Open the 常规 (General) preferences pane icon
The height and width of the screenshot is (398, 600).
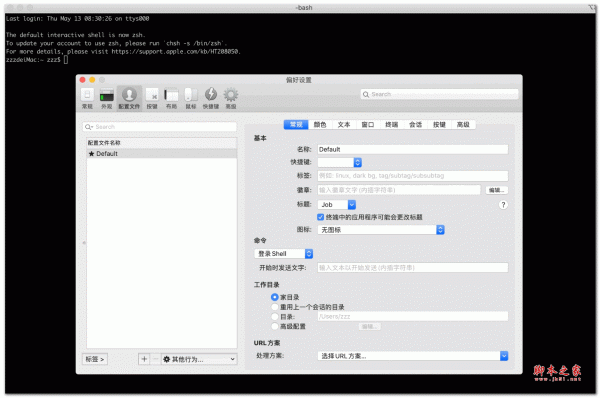[x=87, y=98]
